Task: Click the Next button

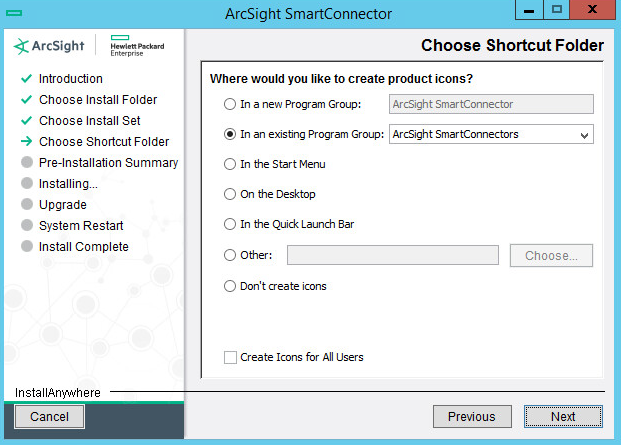Action: click(x=563, y=416)
